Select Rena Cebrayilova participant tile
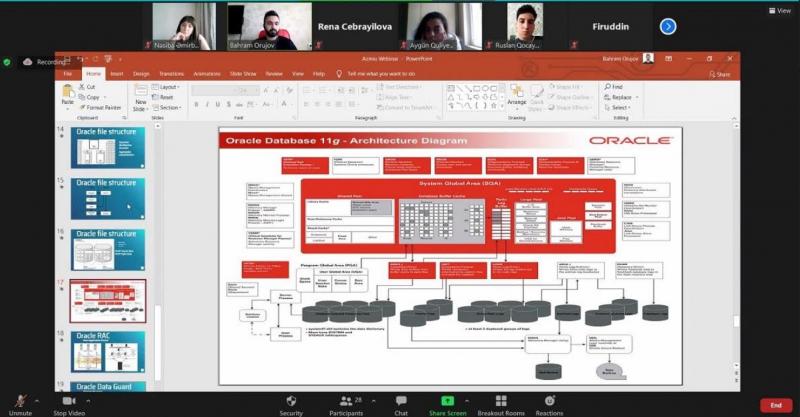 pyautogui.click(x=355, y=27)
